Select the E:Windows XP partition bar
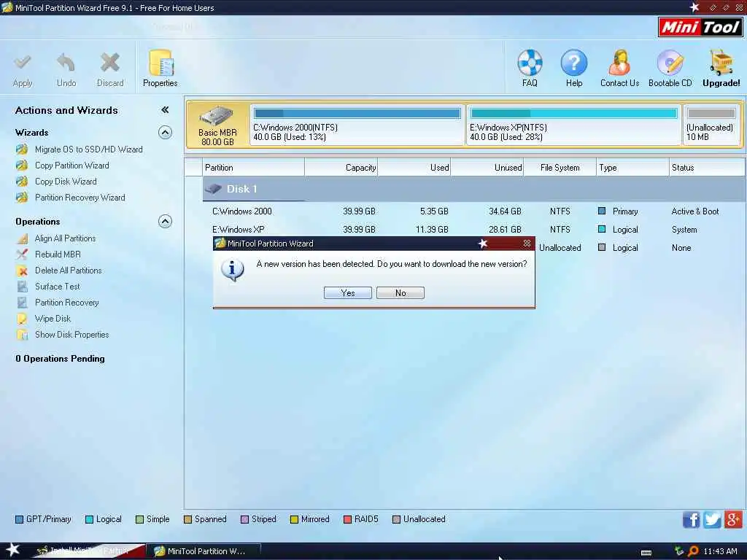 click(x=573, y=125)
